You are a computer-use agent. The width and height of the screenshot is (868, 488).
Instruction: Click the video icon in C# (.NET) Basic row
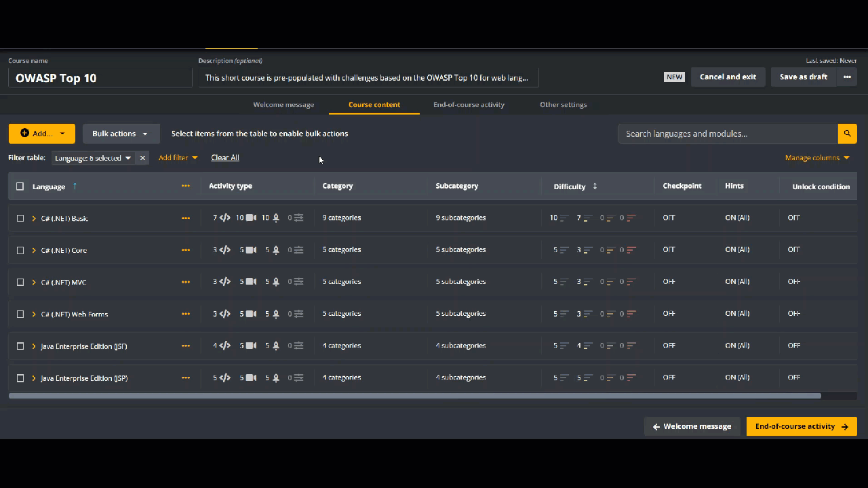pyautogui.click(x=251, y=218)
